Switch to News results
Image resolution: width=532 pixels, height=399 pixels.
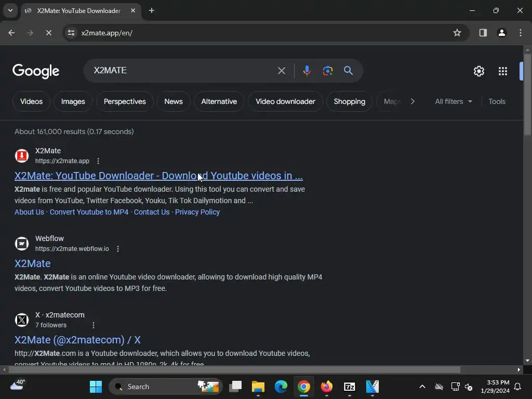point(174,101)
